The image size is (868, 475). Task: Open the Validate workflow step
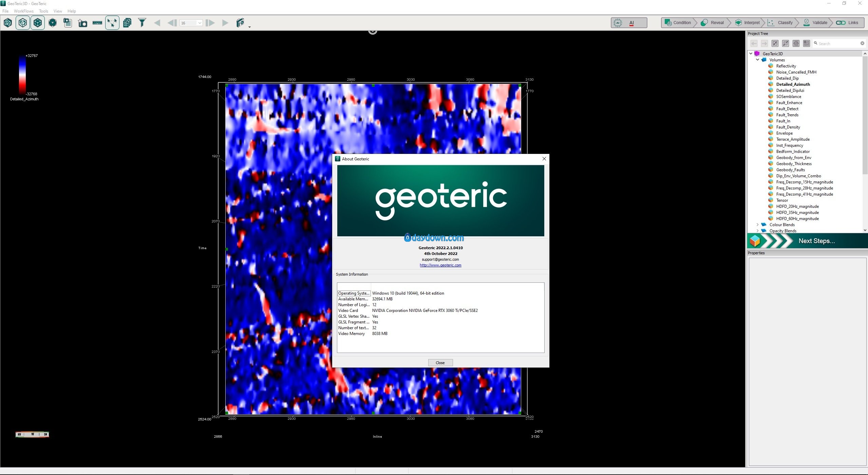point(815,23)
